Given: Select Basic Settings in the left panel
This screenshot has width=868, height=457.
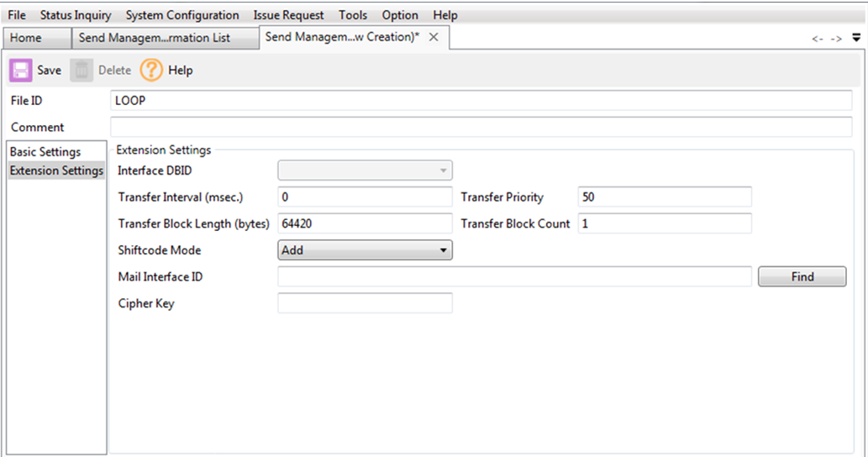Looking at the screenshot, I should (45, 152).
